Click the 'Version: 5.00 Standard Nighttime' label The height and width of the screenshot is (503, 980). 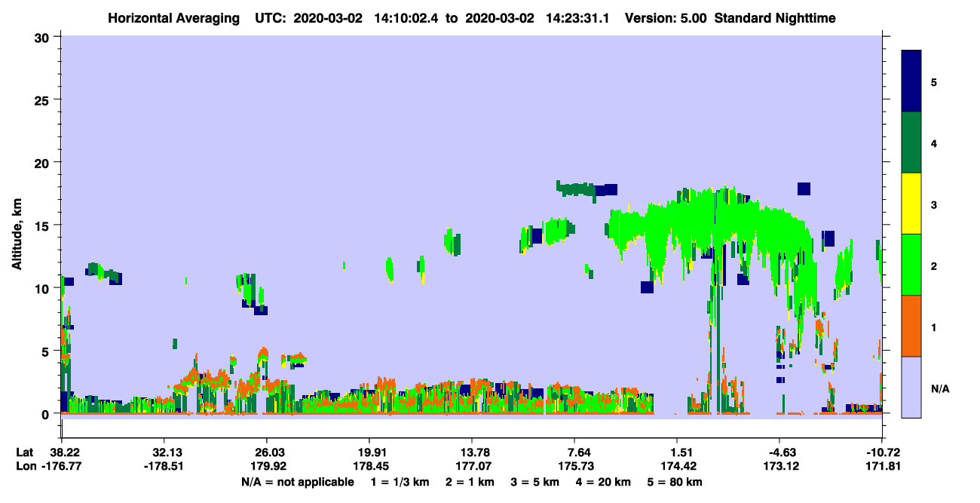pyautogui.click(x=730, y=17)
